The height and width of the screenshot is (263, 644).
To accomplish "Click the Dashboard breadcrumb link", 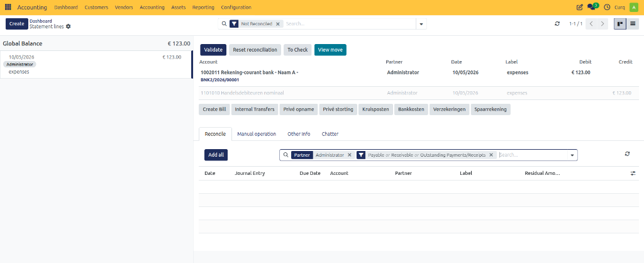I will coord(41,21).
